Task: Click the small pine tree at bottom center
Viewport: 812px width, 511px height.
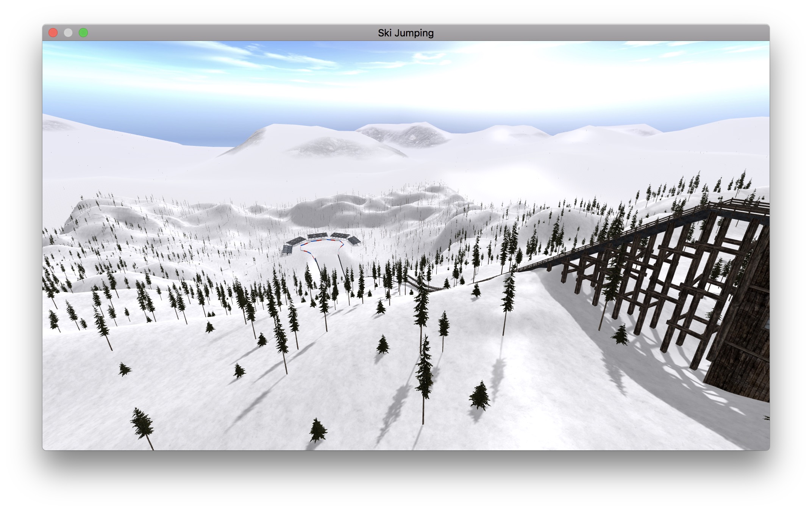Action: point(317,430)
